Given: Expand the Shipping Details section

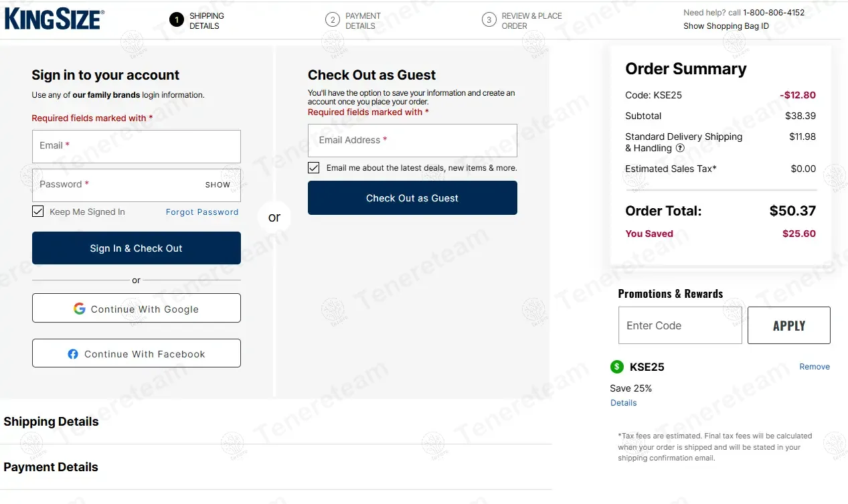Looking at the screenshot, I should point(51,422).
